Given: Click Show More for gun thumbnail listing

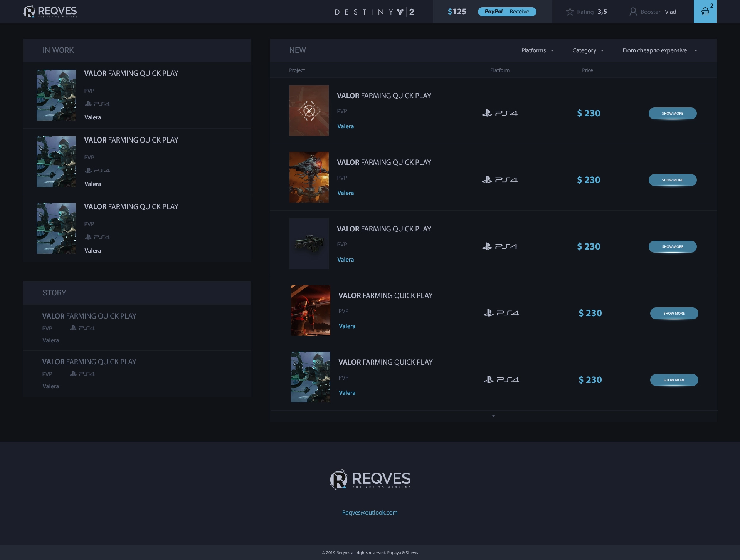Looking at the screenshot, I should pyautogui.click(x=673, y=246).
